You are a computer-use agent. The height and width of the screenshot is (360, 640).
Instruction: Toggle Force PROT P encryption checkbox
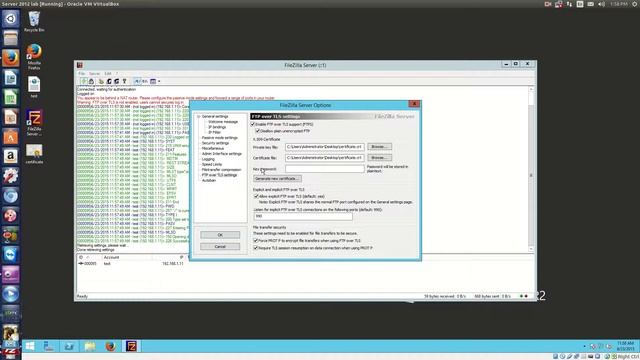pos(256,241)
